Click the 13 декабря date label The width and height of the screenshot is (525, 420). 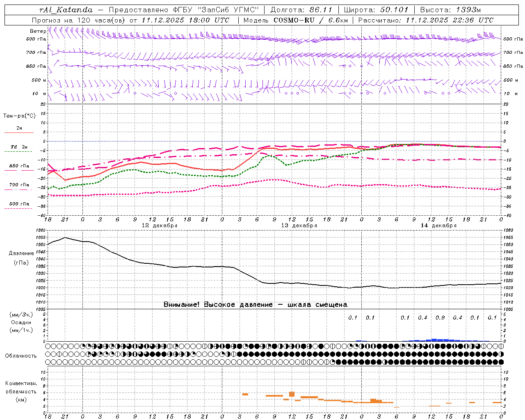pyautogui.click(x=299, y=226)
